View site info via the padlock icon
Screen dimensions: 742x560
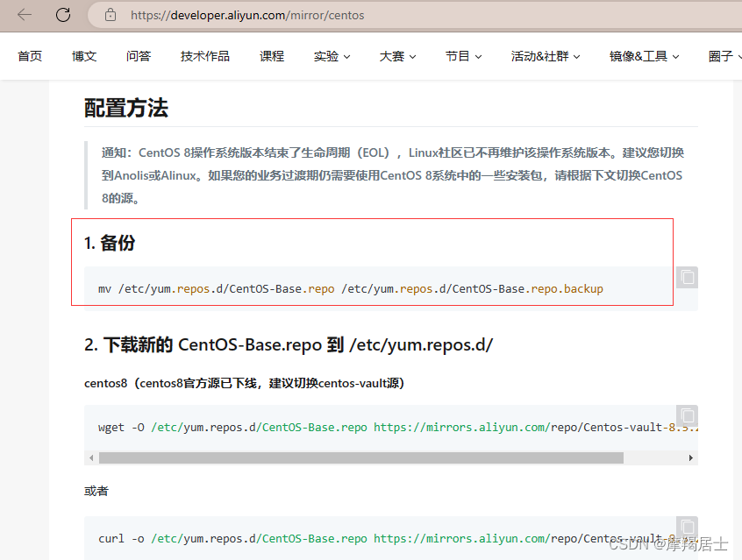(x=111, y=15)
